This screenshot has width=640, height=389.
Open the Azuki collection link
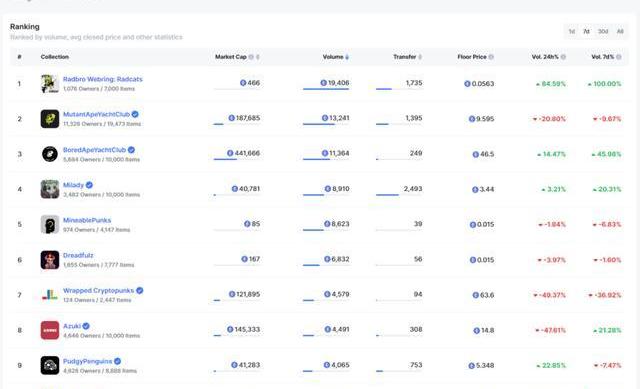[72, 326]
